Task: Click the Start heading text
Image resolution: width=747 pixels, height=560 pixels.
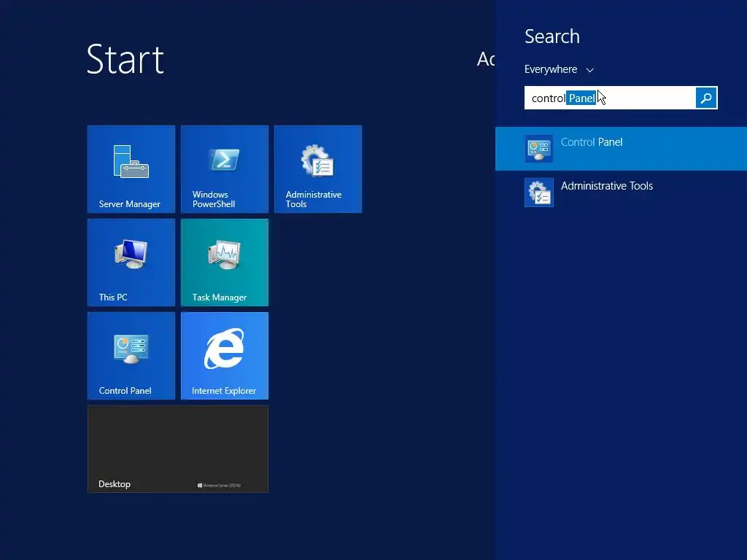Action: coord(125,59)
